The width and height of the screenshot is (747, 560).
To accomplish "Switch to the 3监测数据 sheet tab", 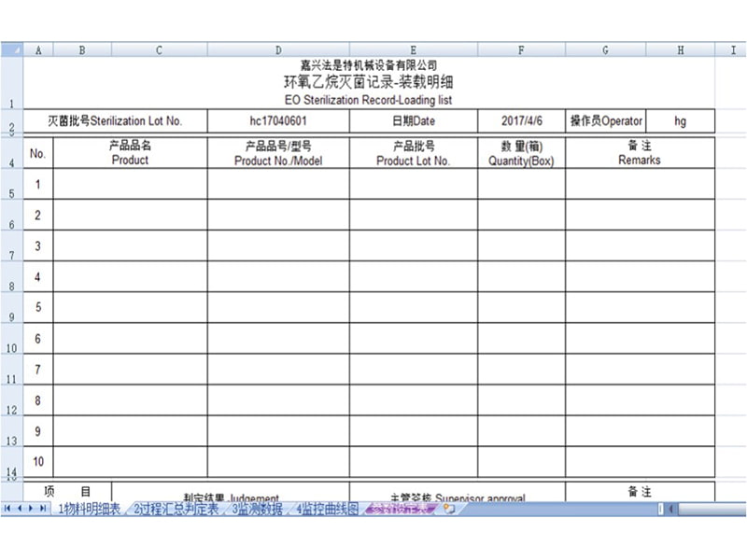I will coord(256,509).
